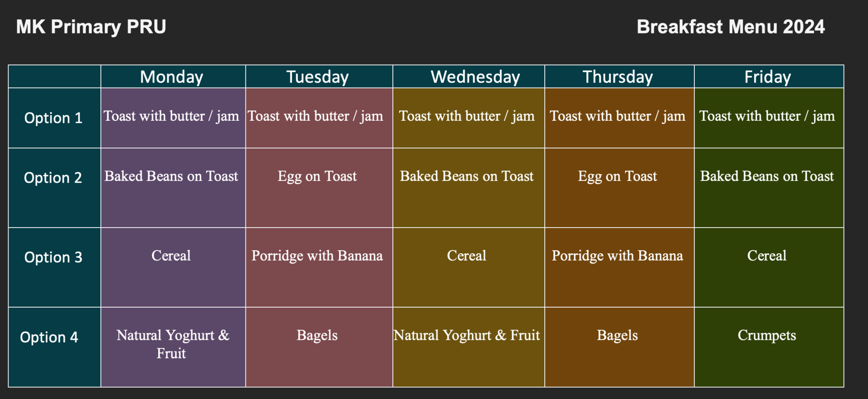Click Monday's Baked Beans on Toast cell
Viewport: 868px width, 399px height.
point(173,188)
